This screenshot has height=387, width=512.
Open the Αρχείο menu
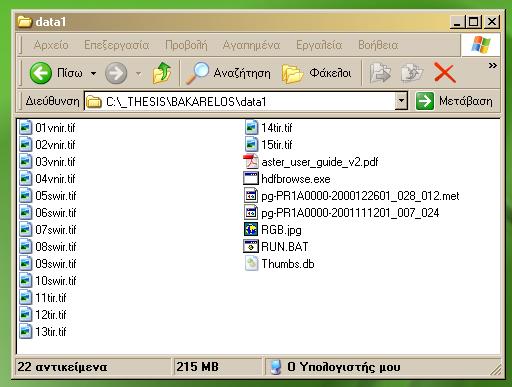tap(51, 45)
